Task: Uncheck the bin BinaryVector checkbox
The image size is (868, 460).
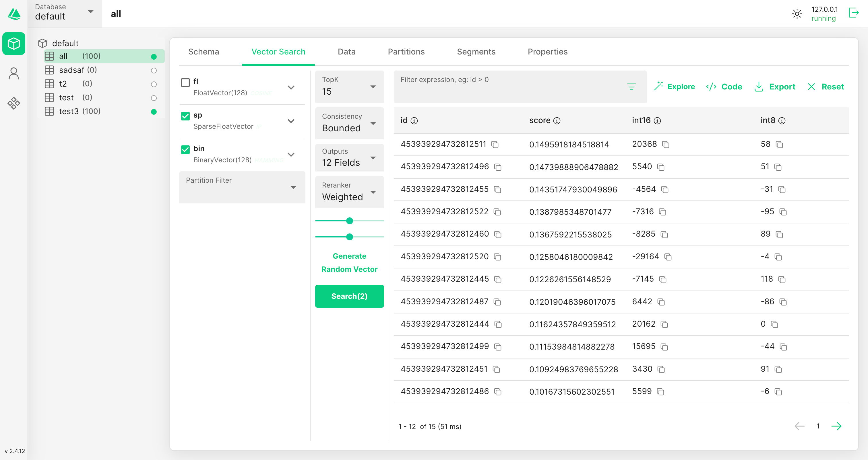Action: coord(185,149)
